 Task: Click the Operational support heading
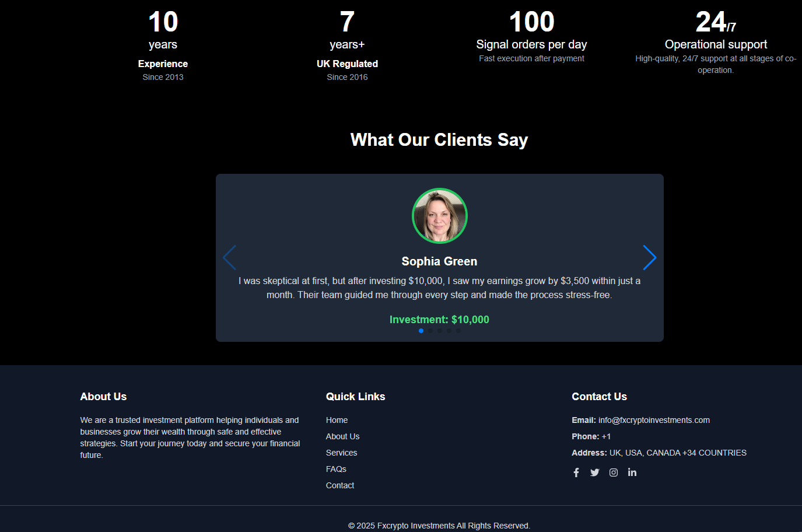[716, 44]
